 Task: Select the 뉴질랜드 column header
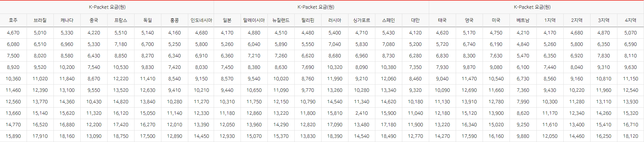tap(281, 20)
